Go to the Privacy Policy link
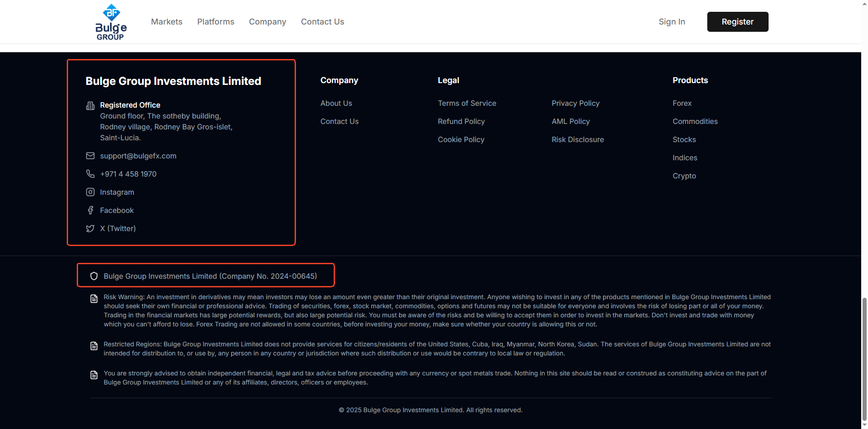868x429 pixels. pyautogui.click(x=575, y=103)
